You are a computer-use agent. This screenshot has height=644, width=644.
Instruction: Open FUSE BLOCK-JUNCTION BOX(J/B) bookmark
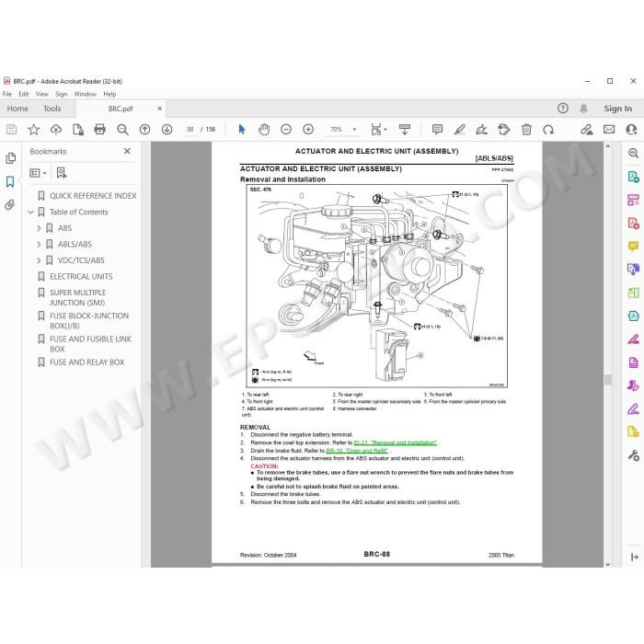point(89,321)
